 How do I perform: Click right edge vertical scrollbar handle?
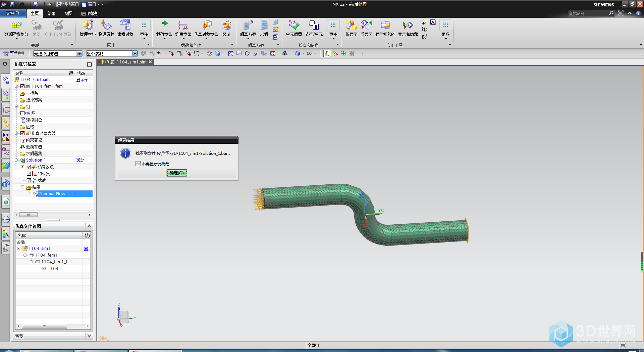(642, 262)
